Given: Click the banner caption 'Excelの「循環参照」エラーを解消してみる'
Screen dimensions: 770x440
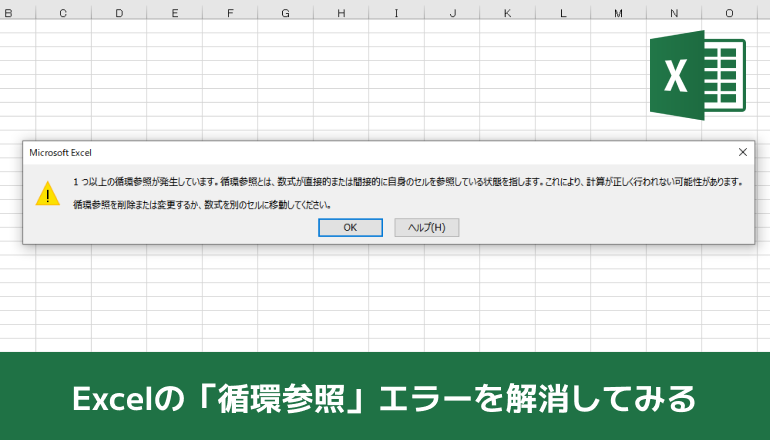Looking at the screenshot, I should [384, 398].
